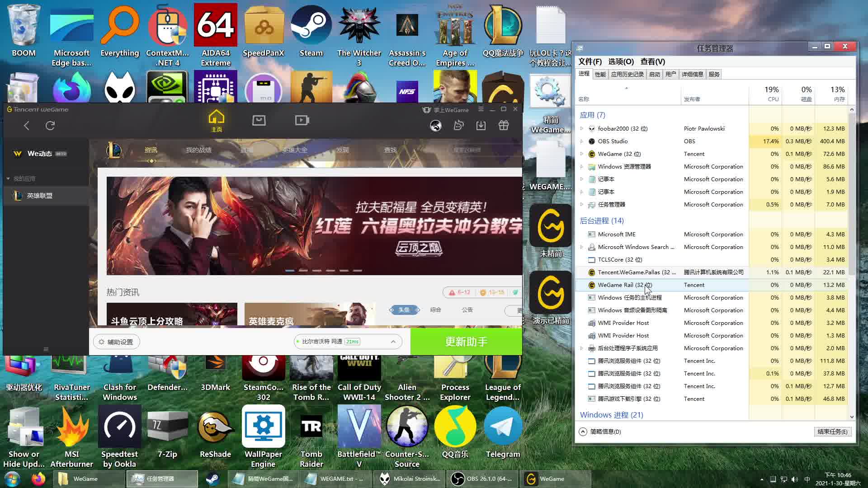
Task: Open 斗鱼云顶上分攻略 news thumbnail
Action: [x=172, y=314]
